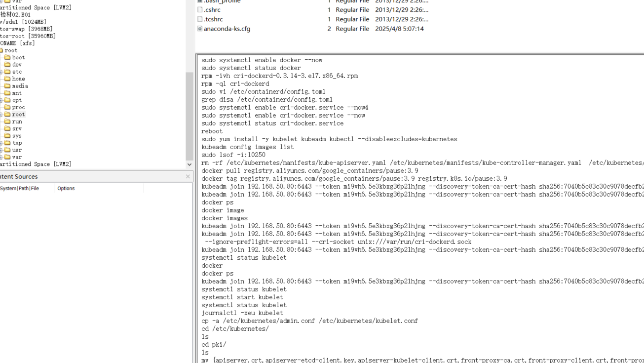Click the proc folder icon

[x=7, y=107]
